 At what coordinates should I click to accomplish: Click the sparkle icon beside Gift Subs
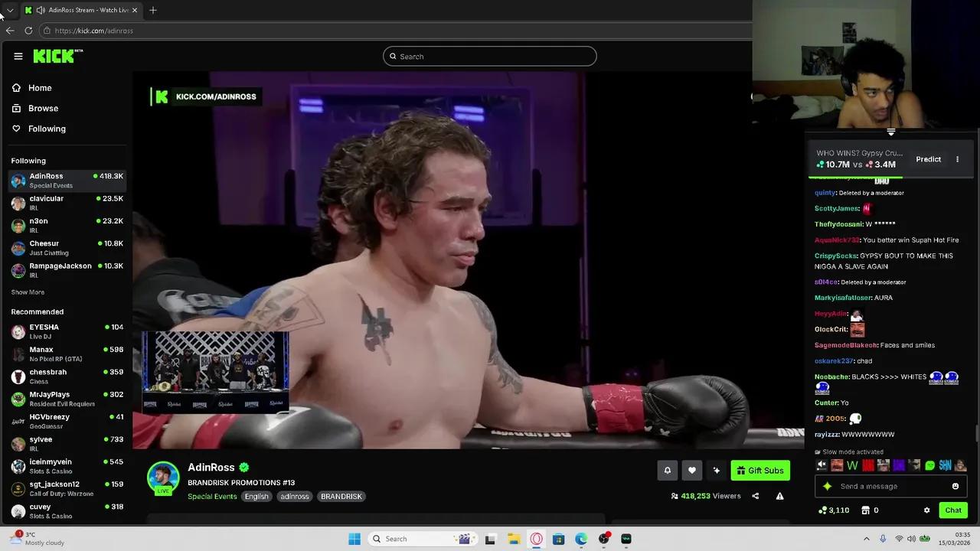point(717,471)
